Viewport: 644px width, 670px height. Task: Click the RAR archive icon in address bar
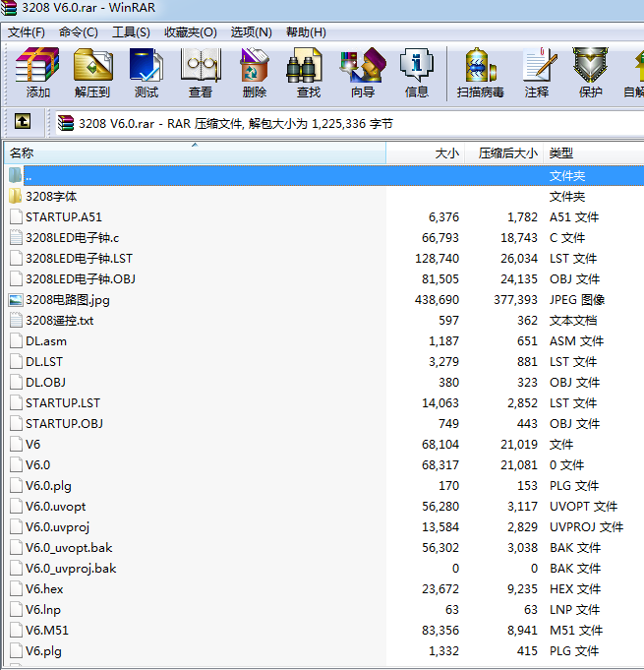click(65, 123)
